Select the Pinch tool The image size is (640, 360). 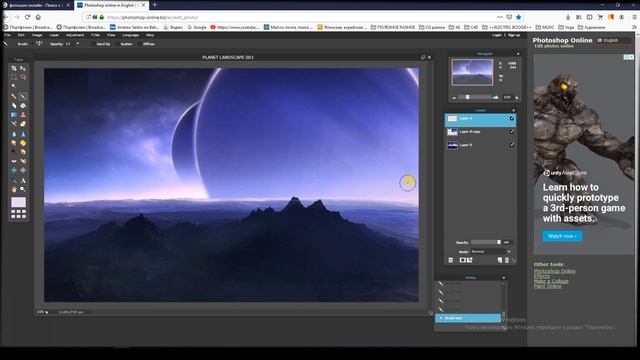(x=23, y=170)
